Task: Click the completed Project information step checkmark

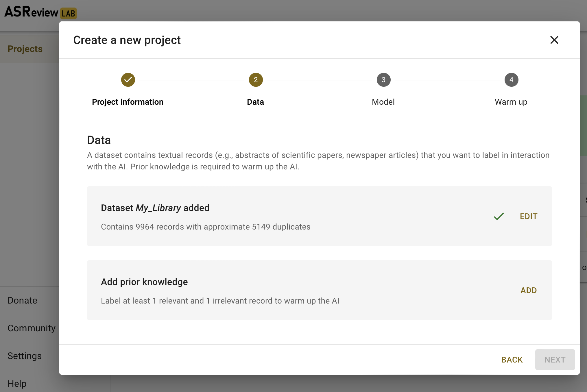Action: 128,80
